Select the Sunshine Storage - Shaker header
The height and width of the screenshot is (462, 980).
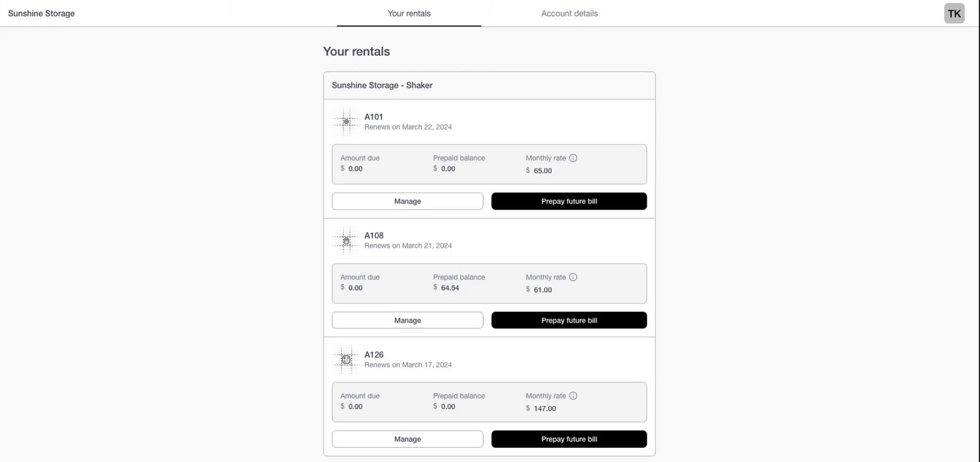pyautogui.click(x=382, y=85)
